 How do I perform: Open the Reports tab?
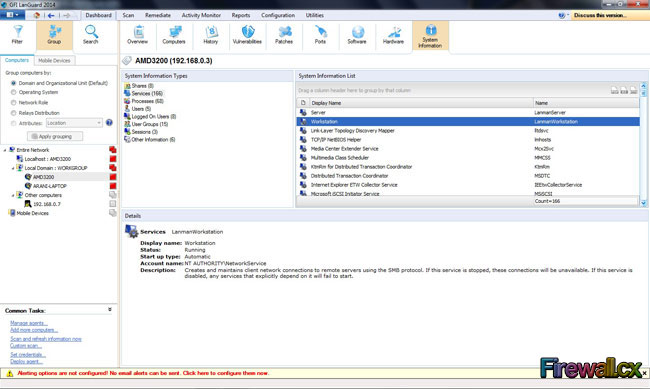(241, 15)
